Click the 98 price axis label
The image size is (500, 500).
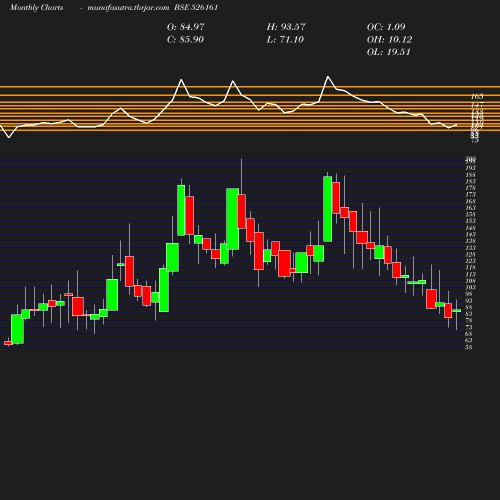(x=469, y=294)
